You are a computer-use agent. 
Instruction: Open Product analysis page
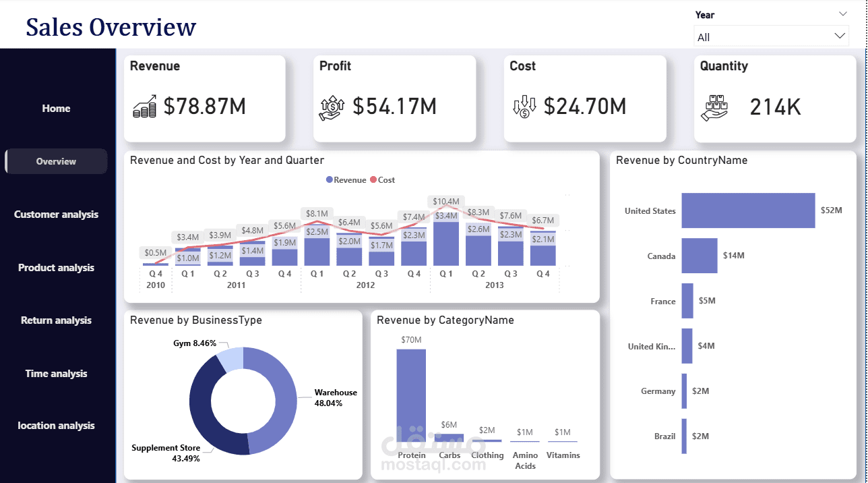56,268
